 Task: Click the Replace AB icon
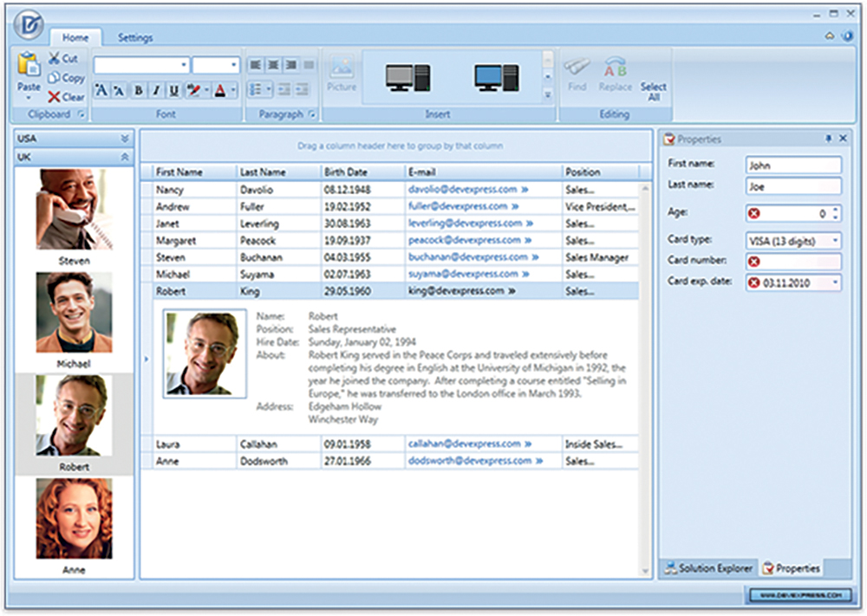616,67
